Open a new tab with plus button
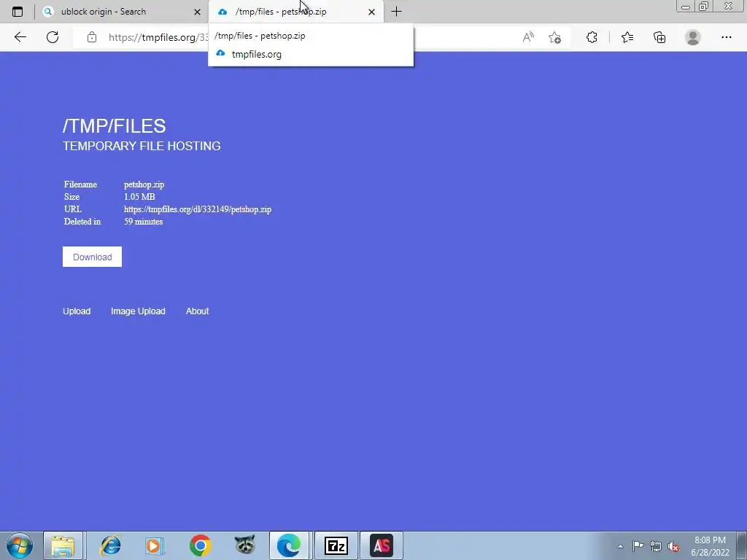The width and height of the screenshot is (747, 560). 396,12
